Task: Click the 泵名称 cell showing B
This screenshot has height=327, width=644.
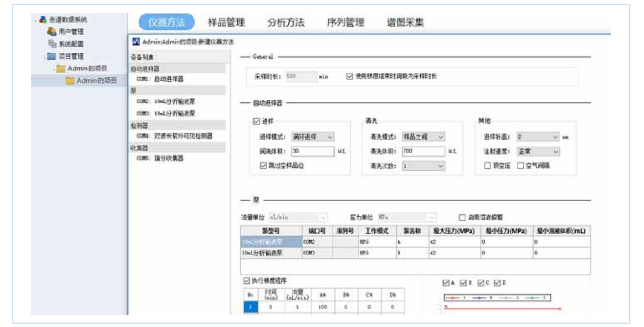Action: pos(412,253)
